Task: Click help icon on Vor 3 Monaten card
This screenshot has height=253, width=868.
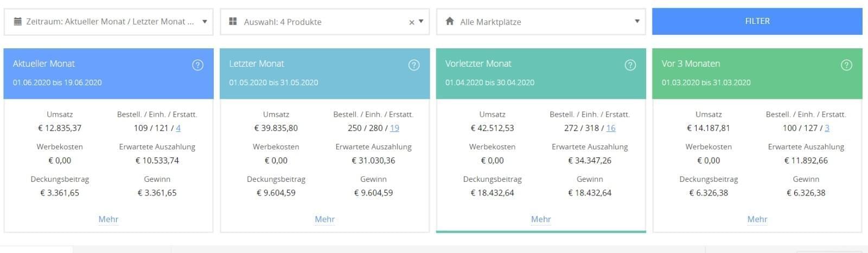Action: click(846, 65)
